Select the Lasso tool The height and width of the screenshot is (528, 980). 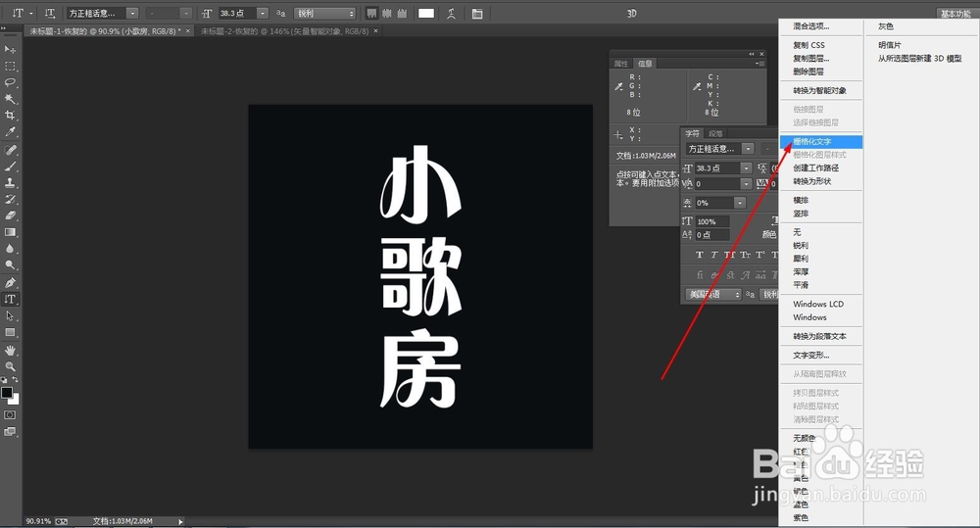(x=10, y=82)
